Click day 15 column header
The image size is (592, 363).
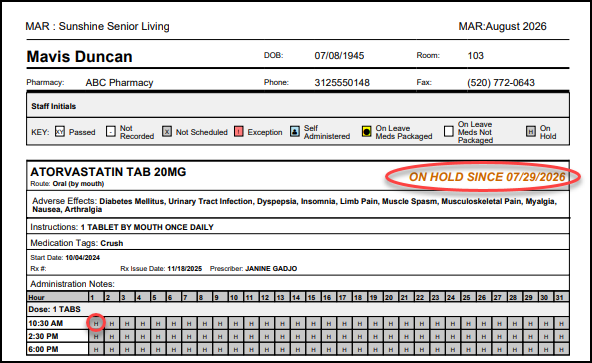[x=313, y=297]
